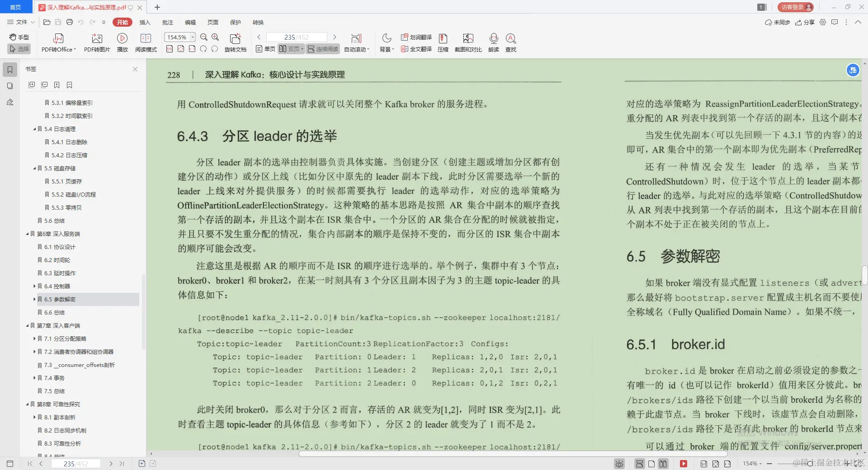The width and height of the screenshot is (868, 470).
Task: Open the 压缩 compress tool
Action: coord(443,42)
